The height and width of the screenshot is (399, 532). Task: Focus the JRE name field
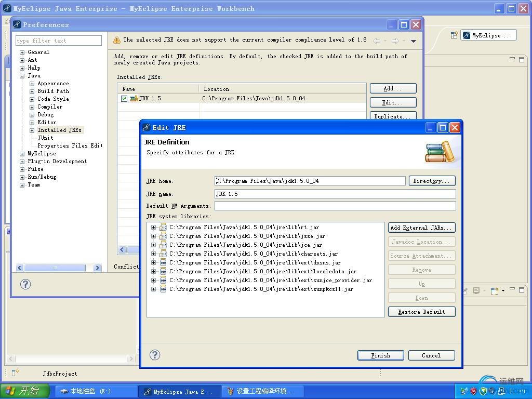pos(335,194)
